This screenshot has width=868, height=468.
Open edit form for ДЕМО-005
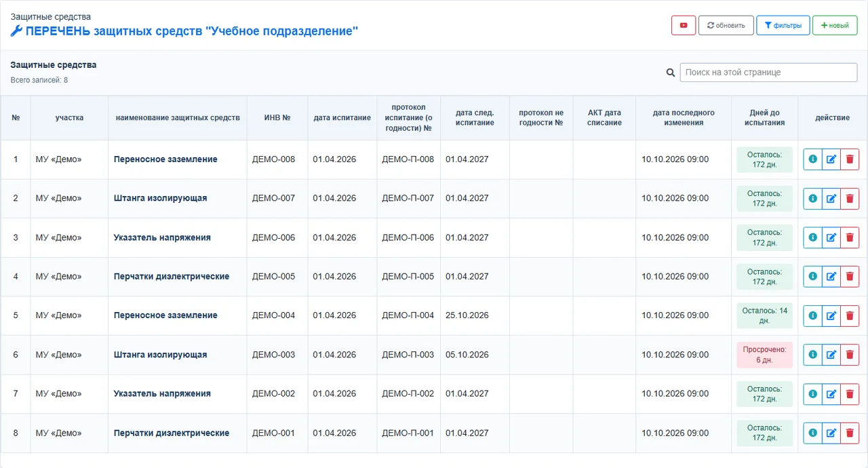pyautogui.click(x=831, y=277)
